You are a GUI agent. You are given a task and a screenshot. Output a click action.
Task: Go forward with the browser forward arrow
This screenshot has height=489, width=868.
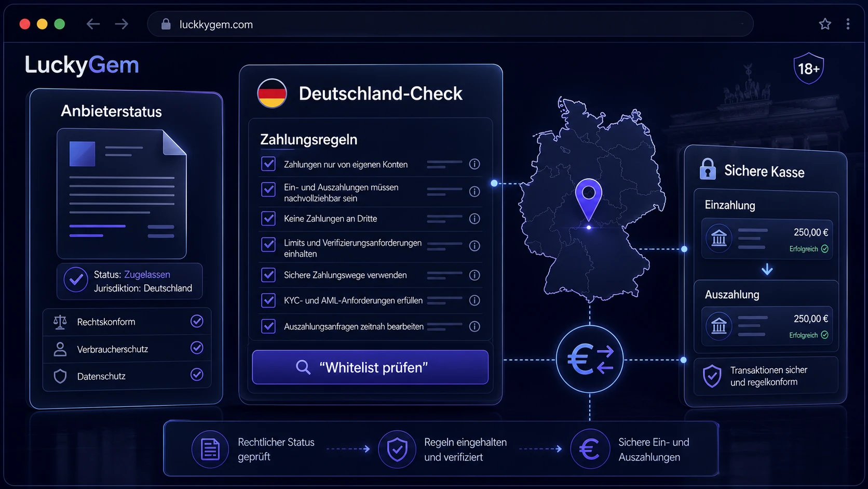tap(121, 24)
